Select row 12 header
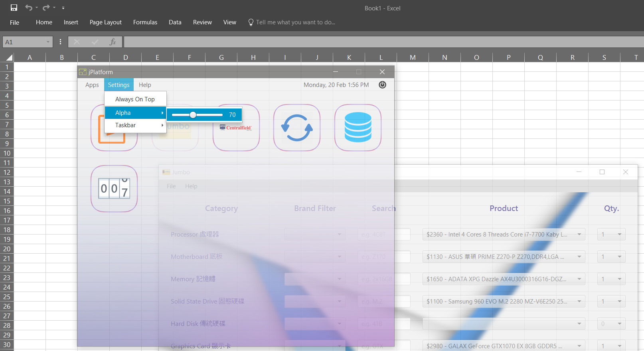This screenshot has height=351, width=644. pyautogui.click(x=7, y=172)
